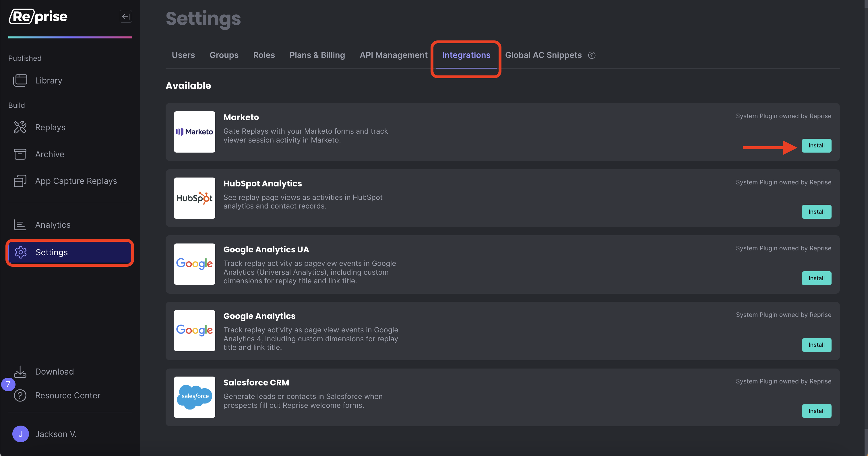Click the Marketo title text
868x456 pixels.
coord(241,117)
